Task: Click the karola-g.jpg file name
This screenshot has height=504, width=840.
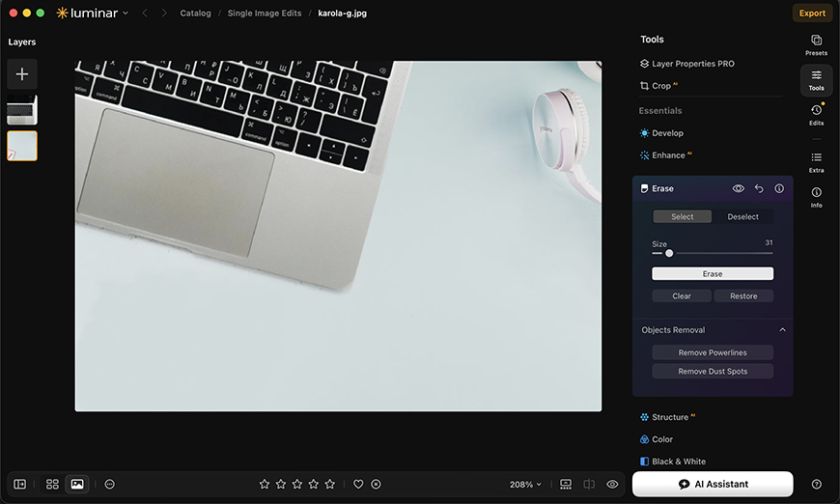Action: [x=343, y=13]
